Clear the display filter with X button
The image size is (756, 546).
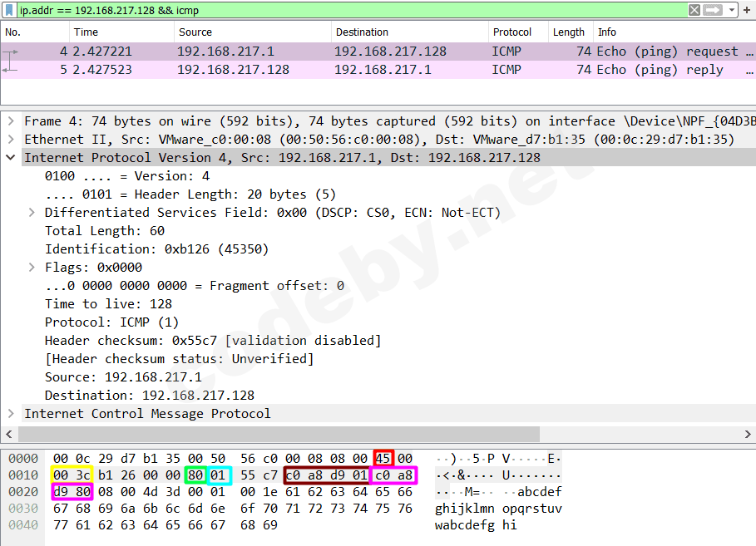(694, 10)
